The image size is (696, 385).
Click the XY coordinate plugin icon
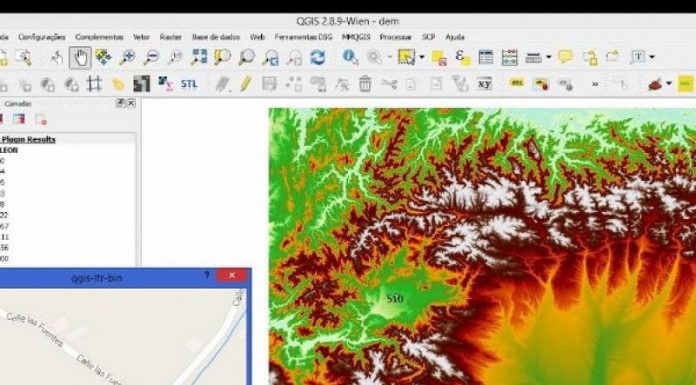[484, 83]
